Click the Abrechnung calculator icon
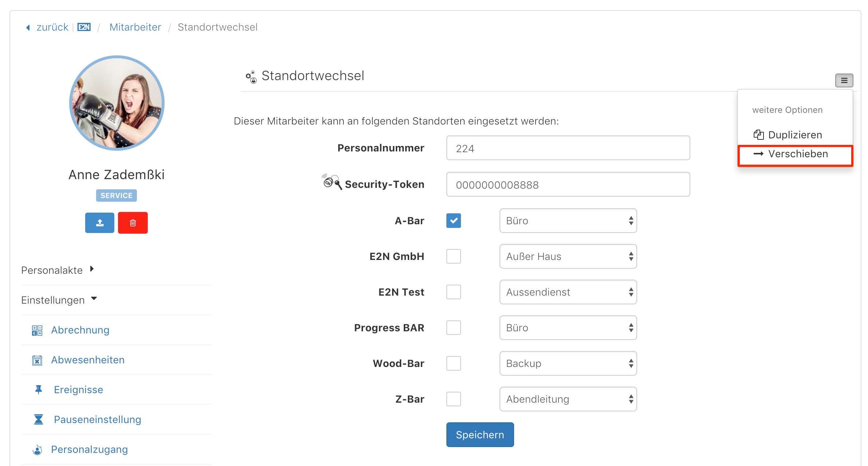Screen dimensions: 868x466 point(37,330)
